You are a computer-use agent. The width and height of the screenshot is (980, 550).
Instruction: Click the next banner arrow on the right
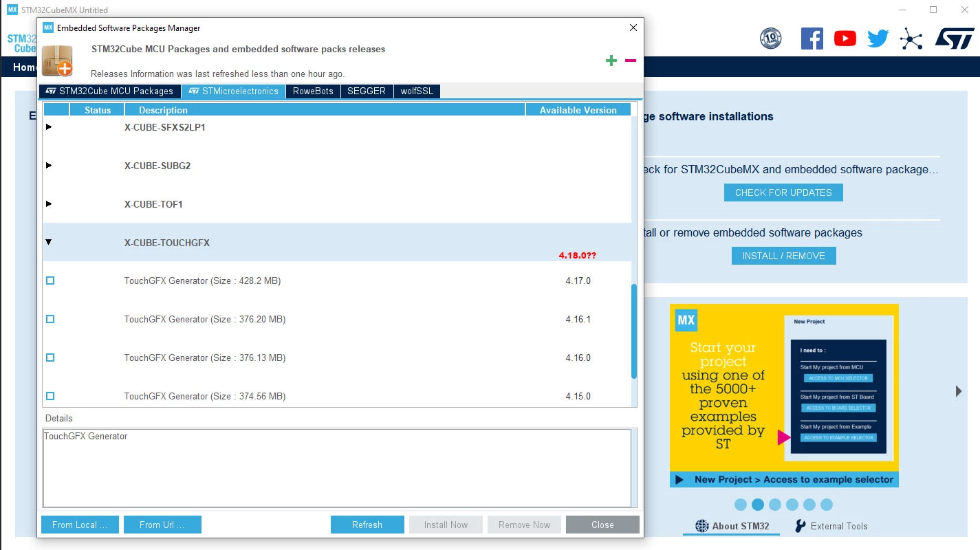[959, 391]
